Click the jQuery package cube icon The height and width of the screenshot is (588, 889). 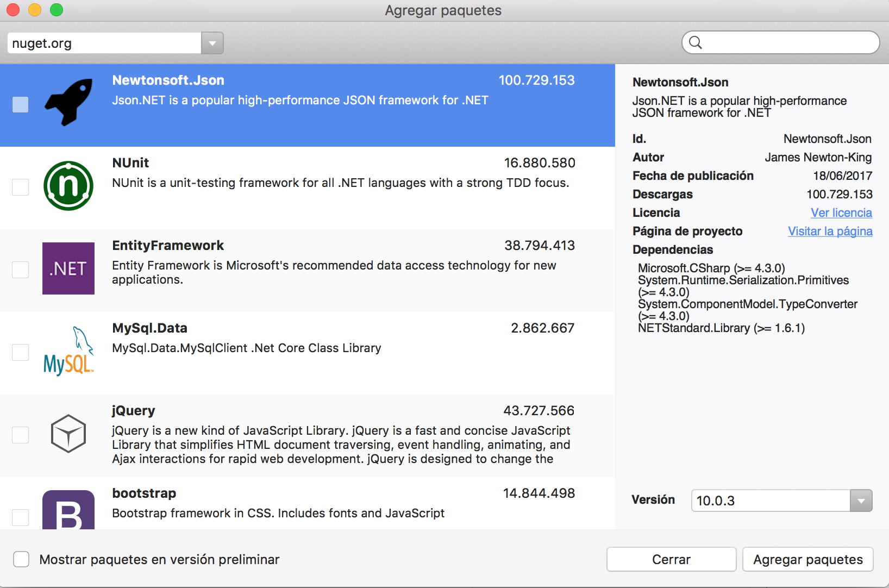(68, 434)
